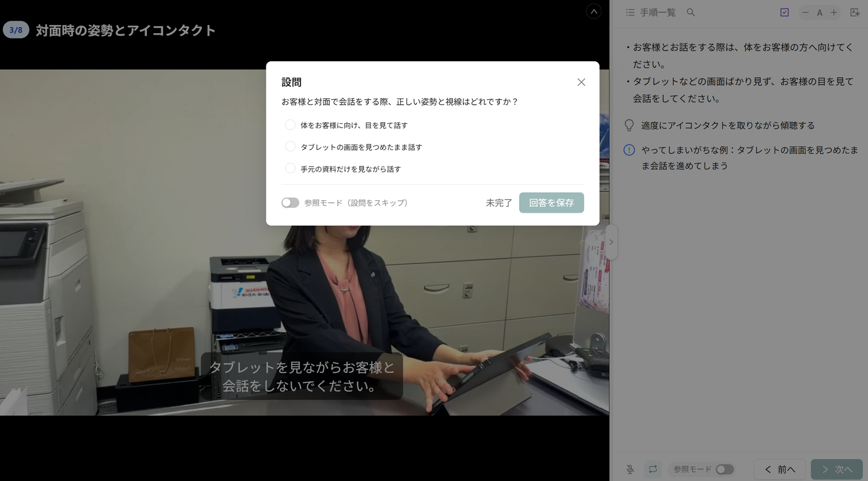Image resolution: width=868 pixels, height=481 pixels.
Task: Select answer 手元の資料だけを見ながら話す
Action: 290,168
